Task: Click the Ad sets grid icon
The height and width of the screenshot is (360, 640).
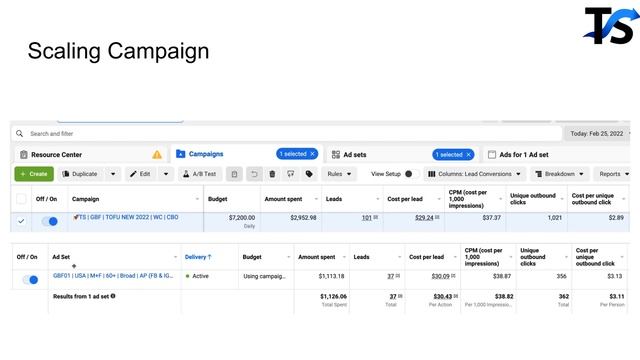Action: coord(336,155)
